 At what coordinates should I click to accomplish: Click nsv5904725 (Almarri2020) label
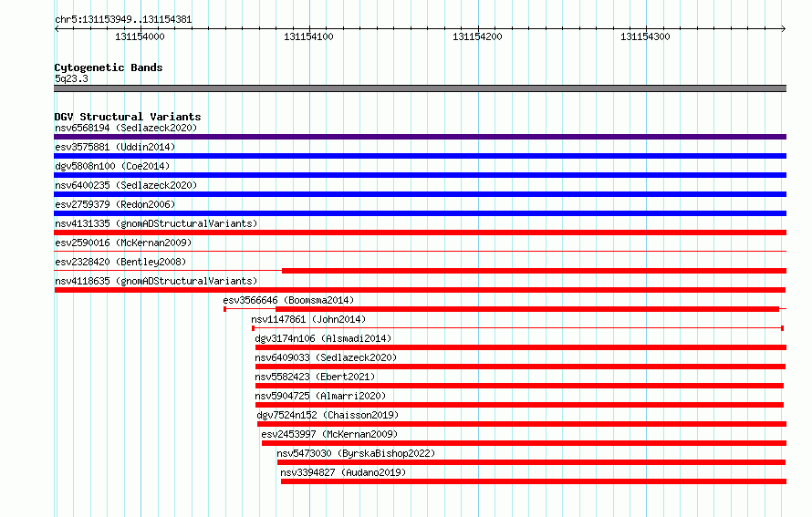[x=320, y=396]
